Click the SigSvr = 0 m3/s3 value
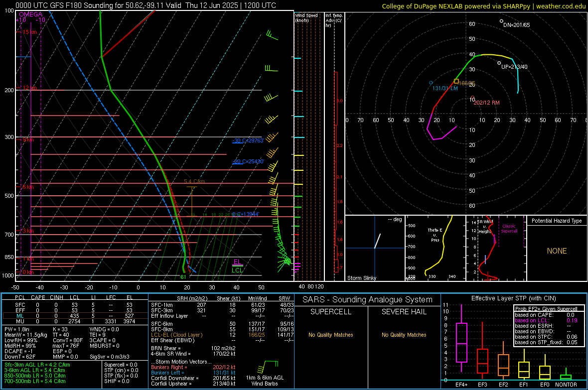This screenshot has width=588, height=390. coord(110,357)
